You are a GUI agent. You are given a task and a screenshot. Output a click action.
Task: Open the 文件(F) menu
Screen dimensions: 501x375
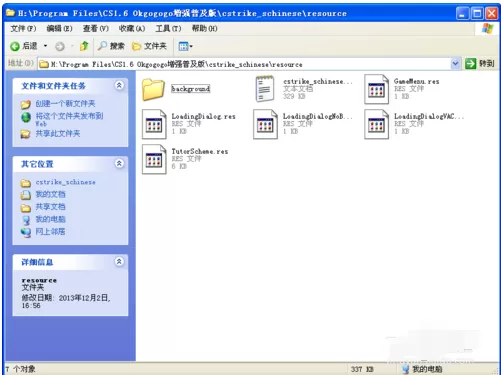(x=23, y=29)
